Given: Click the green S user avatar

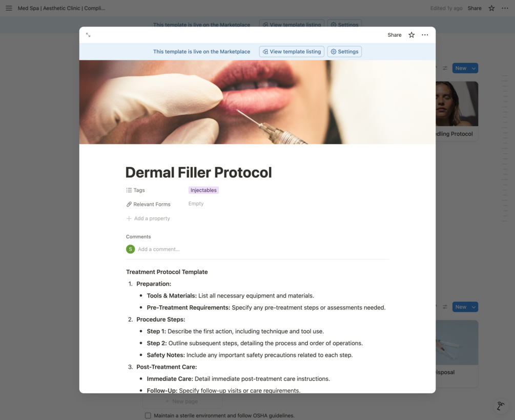Looking at the screenshot, I should (130, 249).
